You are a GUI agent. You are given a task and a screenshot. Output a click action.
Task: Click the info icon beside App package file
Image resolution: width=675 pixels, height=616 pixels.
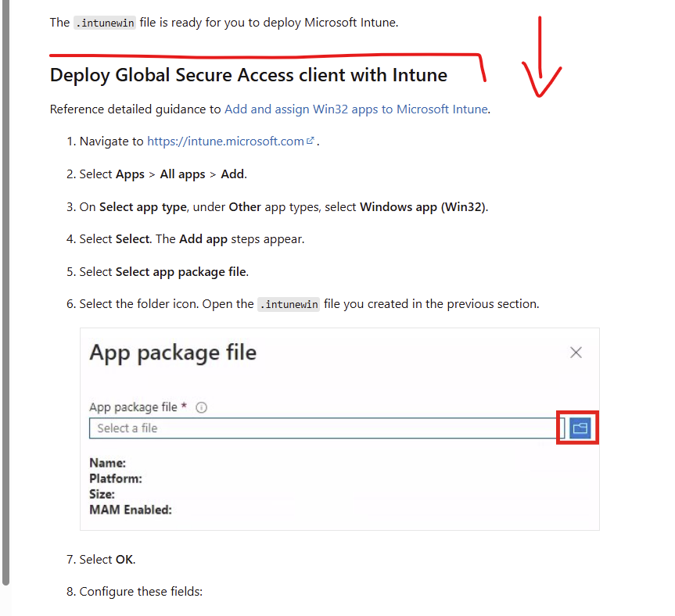(x=201, y=407)
